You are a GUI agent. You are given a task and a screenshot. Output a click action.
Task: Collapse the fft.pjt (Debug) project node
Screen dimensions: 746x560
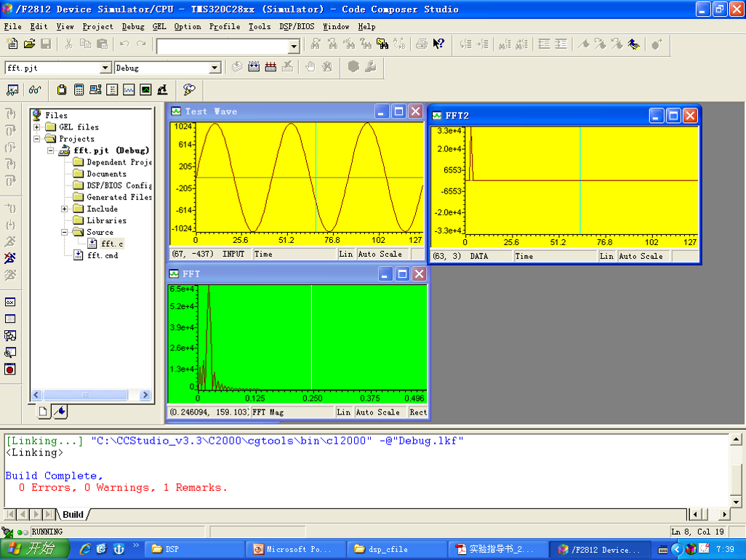pyautogui.click(x=50, y=151)
